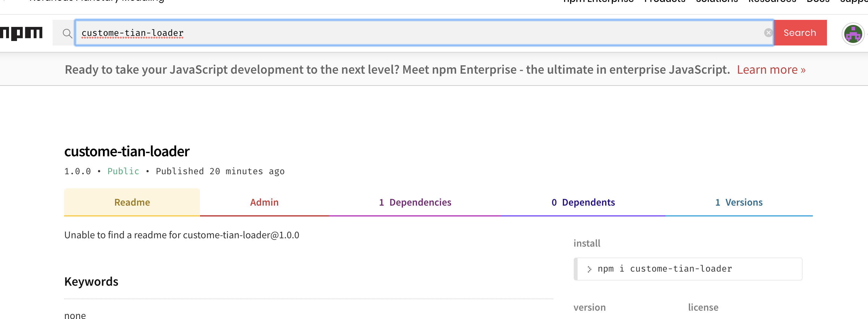Switch to the 1 Versions tab
Screen dimensions: 868x319
pyautogui.click(x=739, y=202)
